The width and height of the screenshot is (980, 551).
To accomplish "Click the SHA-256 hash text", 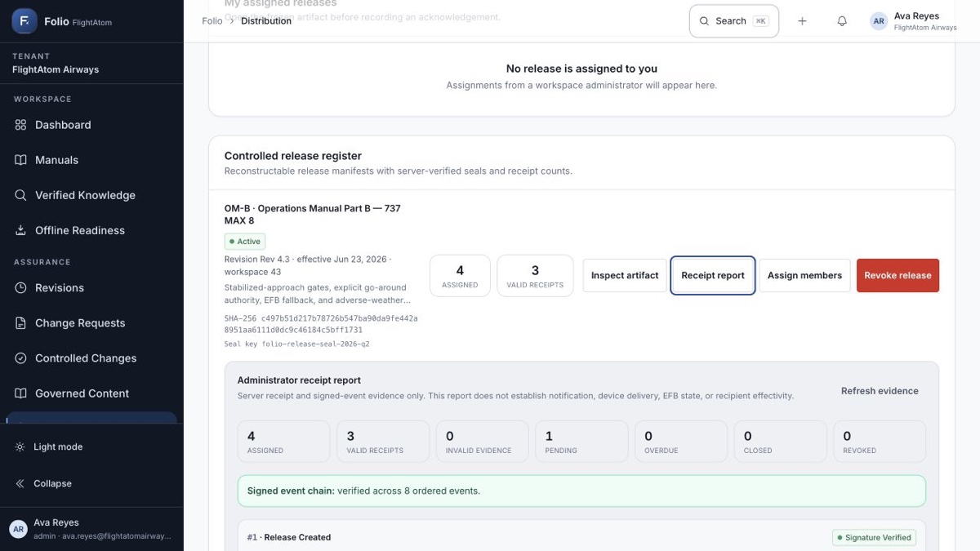I will tap(321, 324).
